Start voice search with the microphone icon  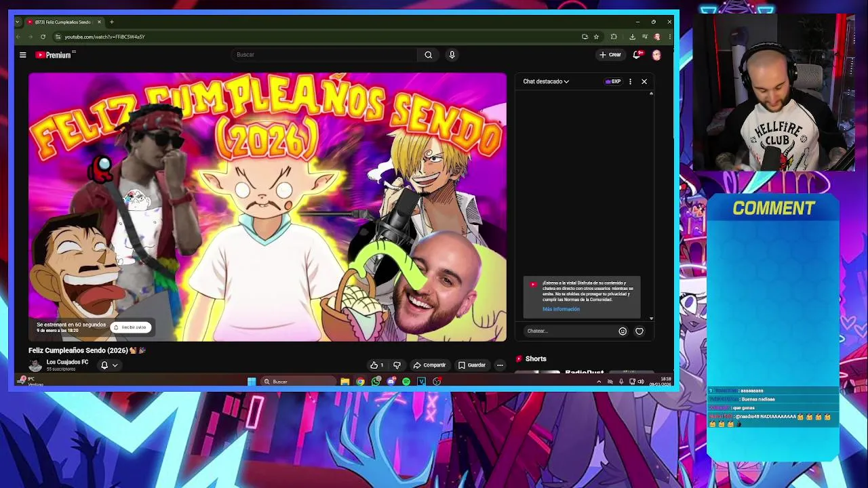click(x=452, y=55)
